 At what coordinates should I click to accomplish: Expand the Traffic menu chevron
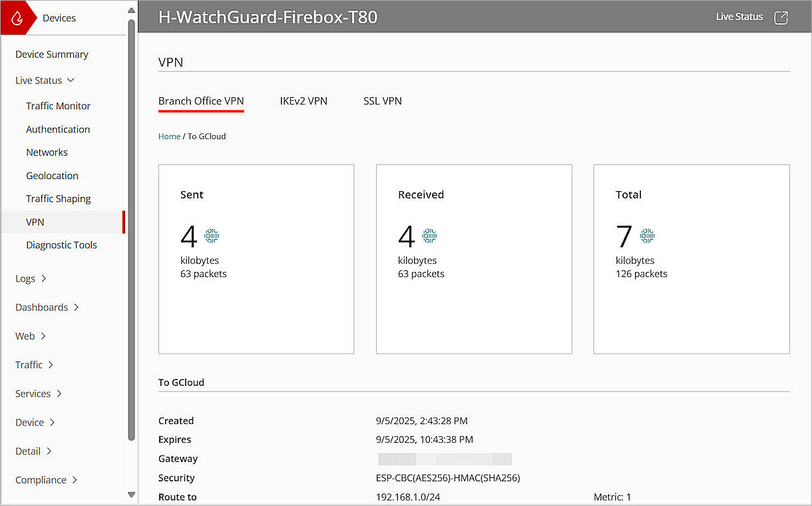tap(51, 365)
